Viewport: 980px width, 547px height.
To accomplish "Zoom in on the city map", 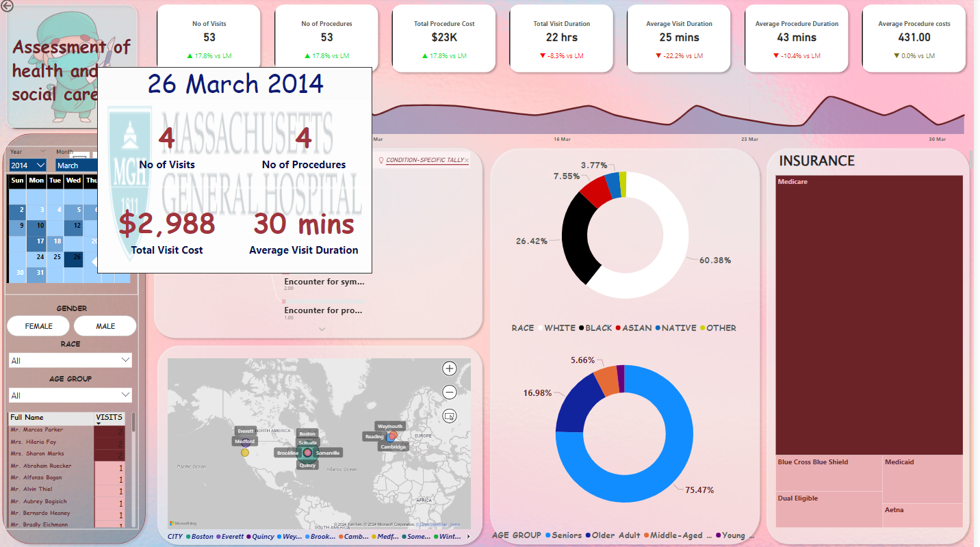I will click(450, 369).
